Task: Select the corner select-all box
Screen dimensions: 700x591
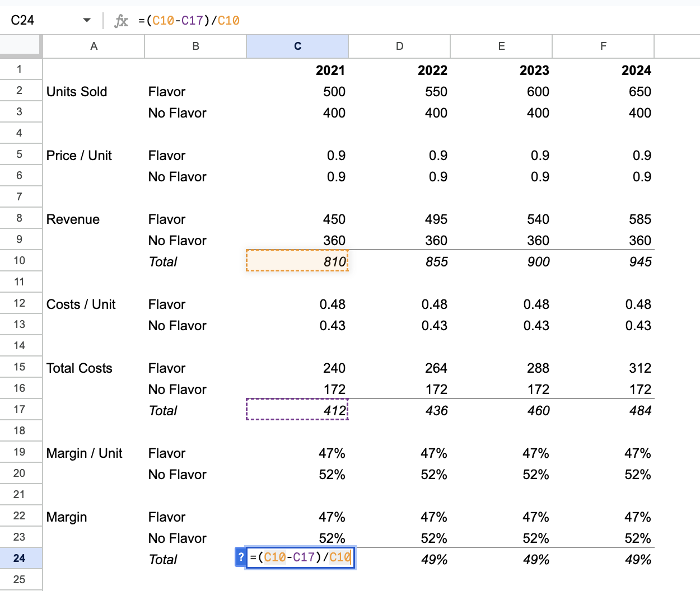Action: point(21,46)
